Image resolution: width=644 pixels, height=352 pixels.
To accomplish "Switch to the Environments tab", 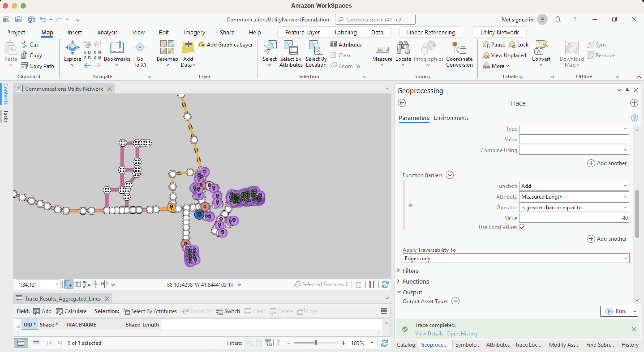I will click(451, 118).
